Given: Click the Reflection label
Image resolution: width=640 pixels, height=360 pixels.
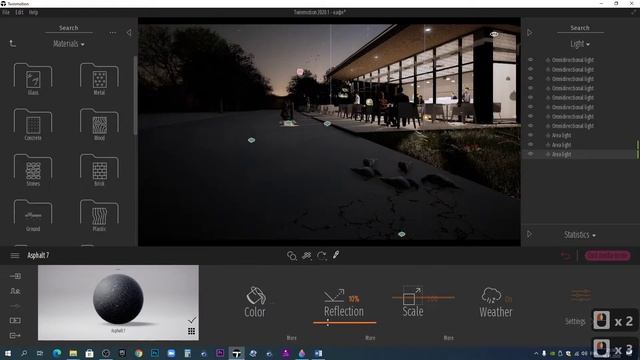Looking at the screenshot, I should click(344, 311).
